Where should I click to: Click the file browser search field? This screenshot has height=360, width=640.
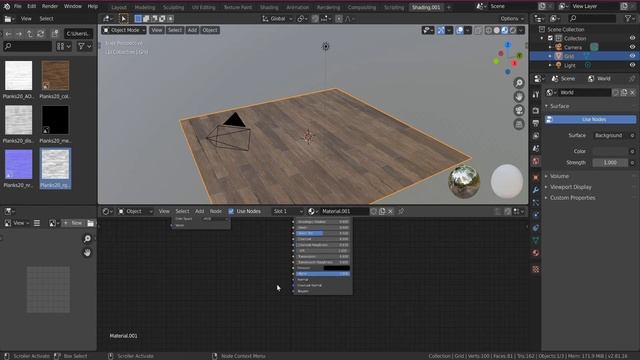(x=27, y=46)
